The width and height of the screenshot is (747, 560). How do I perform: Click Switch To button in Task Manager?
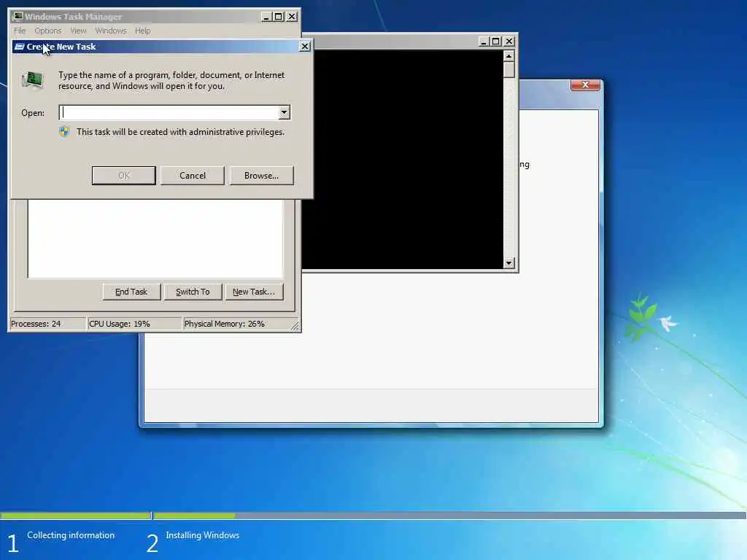(193, 292)
